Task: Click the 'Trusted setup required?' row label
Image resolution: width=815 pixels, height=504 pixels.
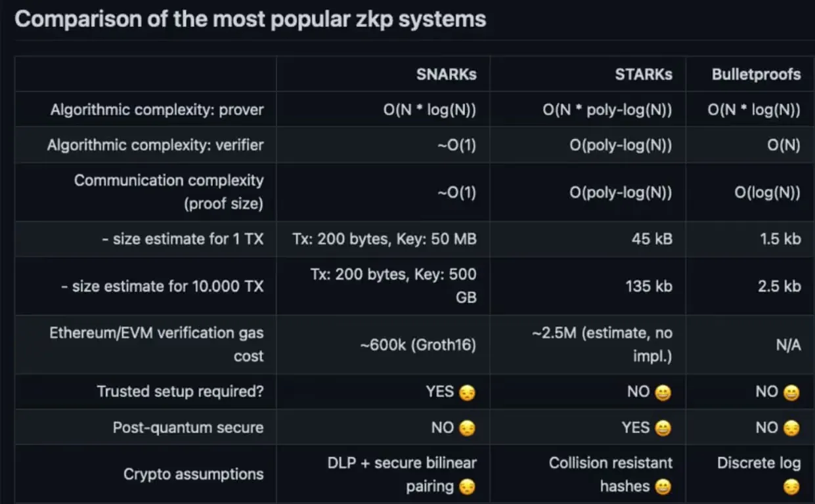Action: click(180, 392)
